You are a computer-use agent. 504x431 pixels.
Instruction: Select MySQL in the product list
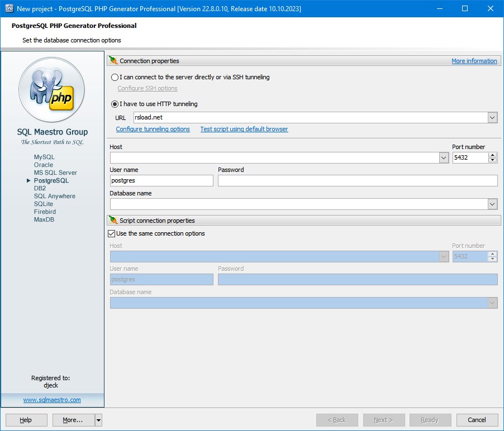point(44,157)
